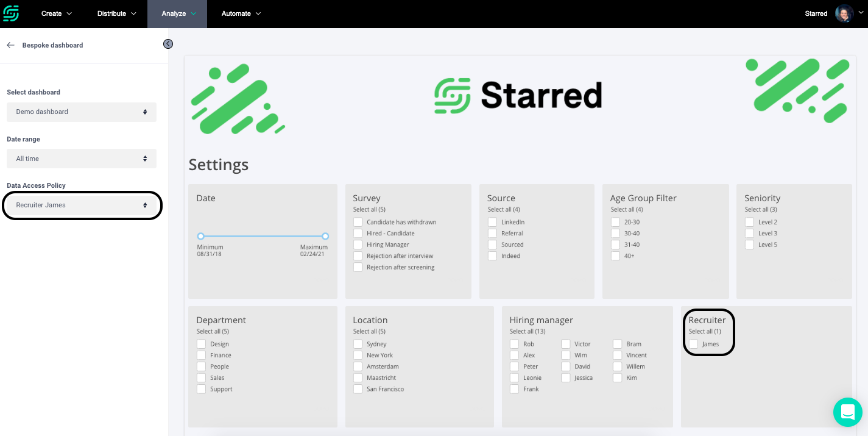Click the Starred logo icon in top bar
Viewport: 868px width, 436px height.
coord(11,13)
